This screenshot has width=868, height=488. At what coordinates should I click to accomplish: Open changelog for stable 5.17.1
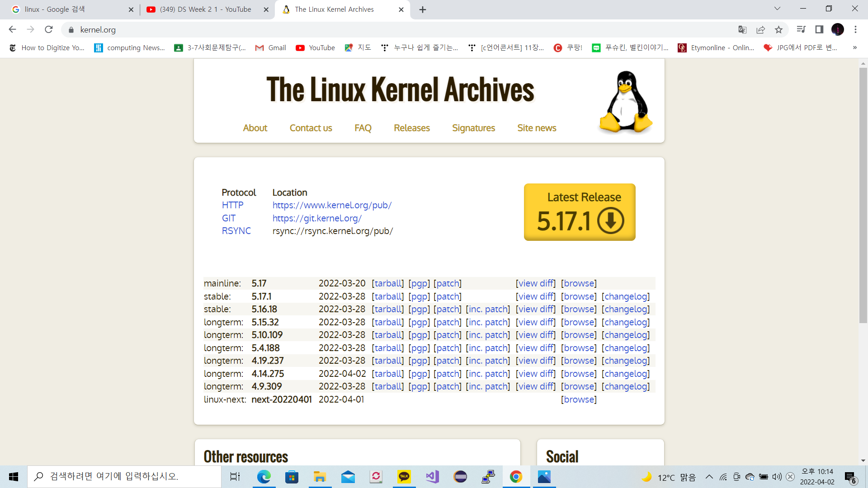click(625, 296)
